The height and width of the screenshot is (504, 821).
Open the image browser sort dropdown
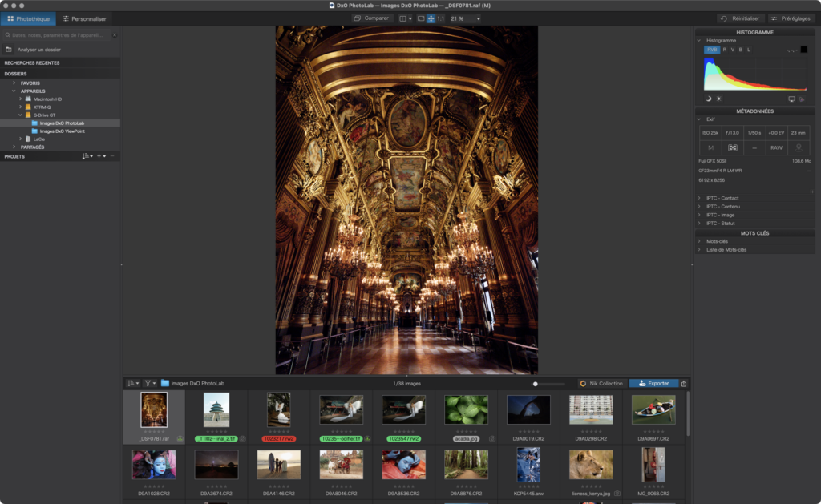pyautogui.click(x=133, y=384)
